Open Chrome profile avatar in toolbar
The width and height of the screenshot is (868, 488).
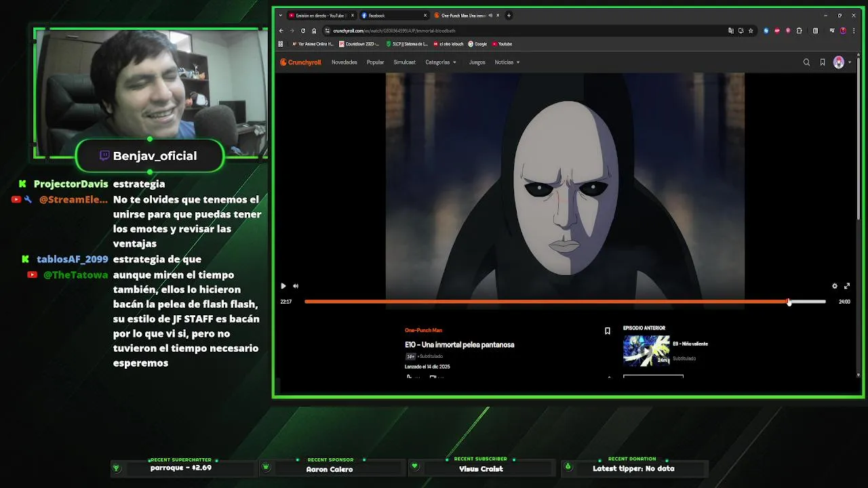843,30
